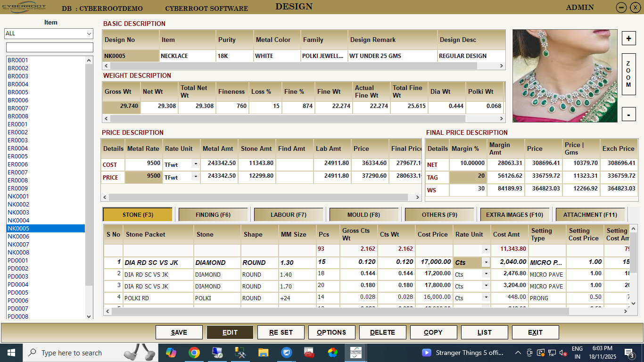Open Google Chrome from the taskbar
This screenshot has width=644, height=362.
click(194, 353)
